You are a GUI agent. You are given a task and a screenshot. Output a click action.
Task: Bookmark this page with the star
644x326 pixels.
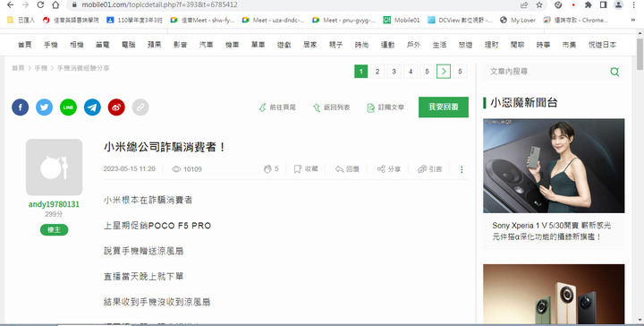click(539, 5)
